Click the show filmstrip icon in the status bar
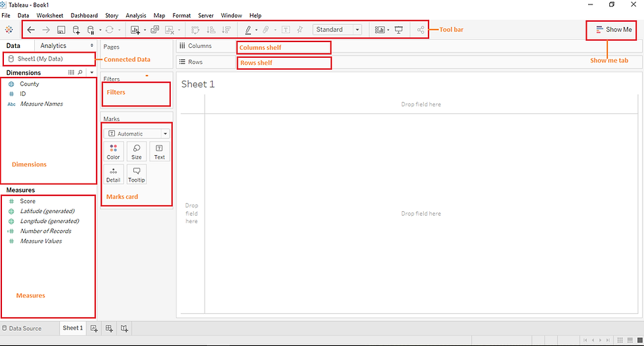644x346 pixels. [x=630, y=340]
